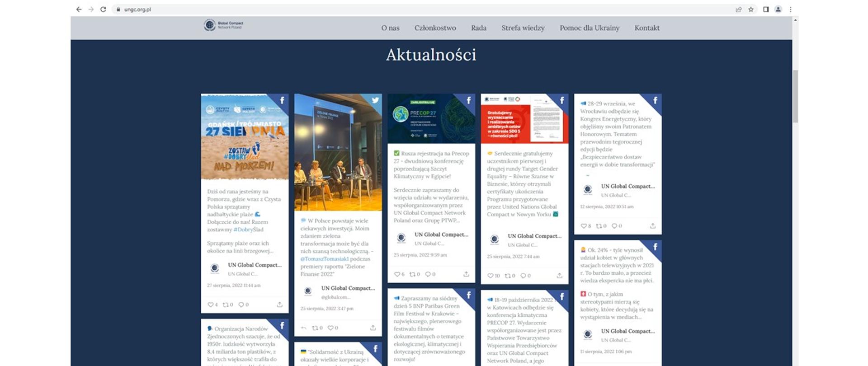Click the page vertical scrollbar thumb
This screenshot has width=868, height=366.
pyautogui.click(x=795, y=96)
